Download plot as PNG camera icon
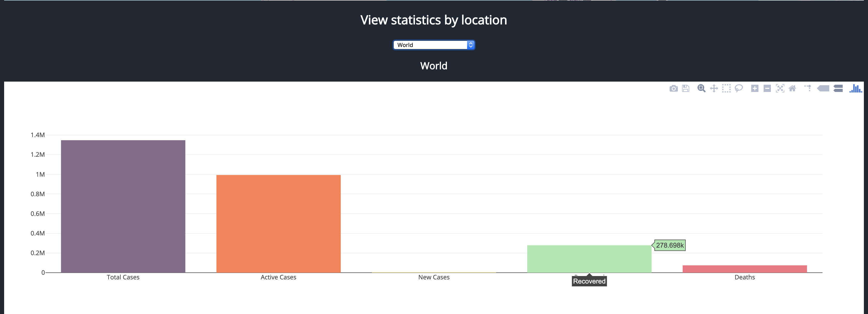This screenshot has width=868, height=314. 673,89
